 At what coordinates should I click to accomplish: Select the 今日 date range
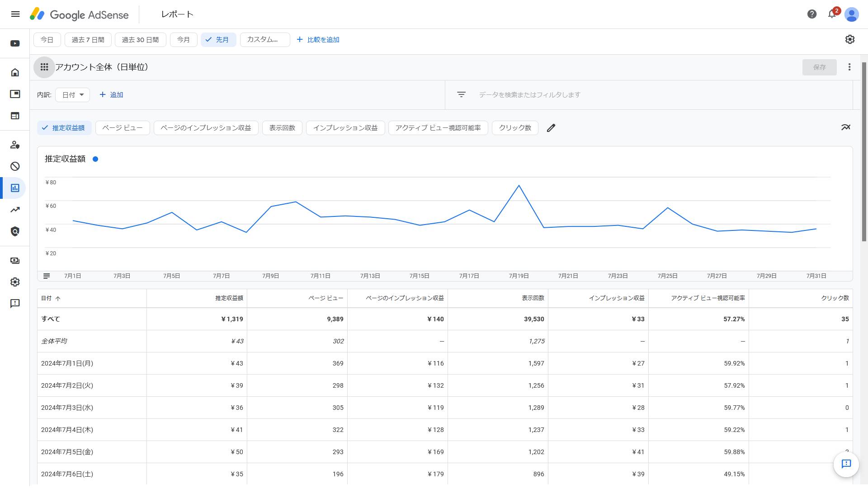47,40
